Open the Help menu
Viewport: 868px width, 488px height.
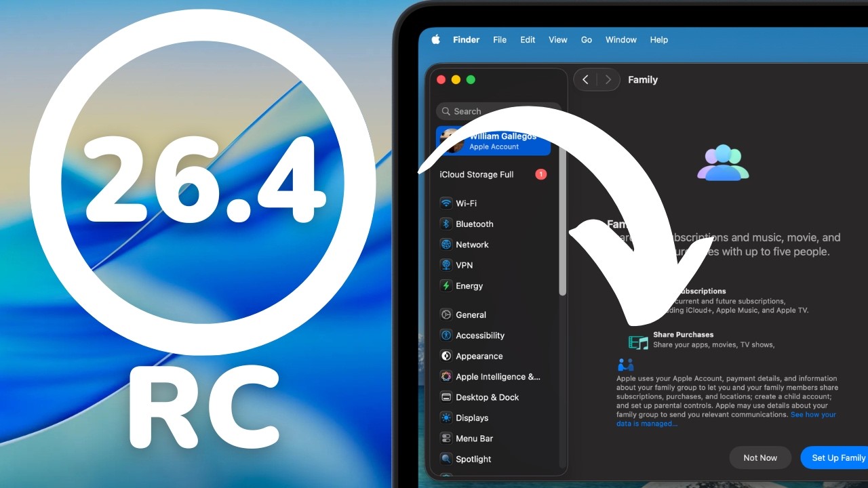click(x=659, y=40)
